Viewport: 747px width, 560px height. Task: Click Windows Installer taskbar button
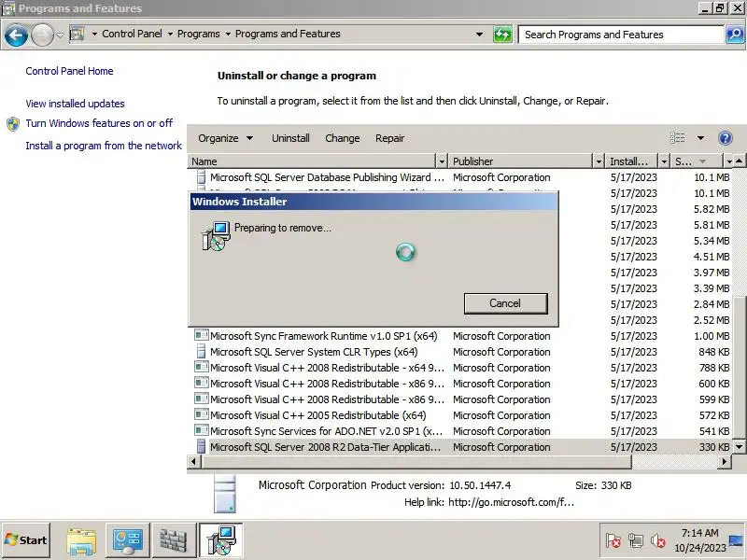pyautogui.click(x=221, y=540)
